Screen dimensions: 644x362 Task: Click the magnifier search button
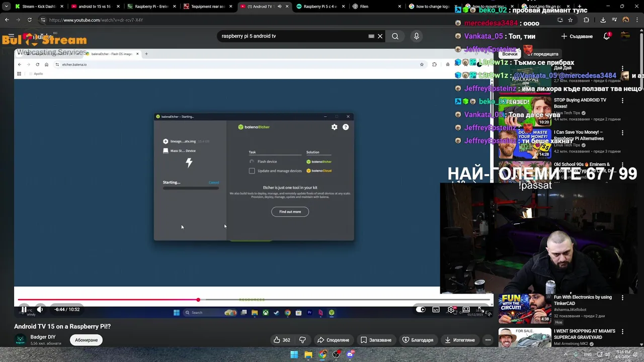point(395,36)
